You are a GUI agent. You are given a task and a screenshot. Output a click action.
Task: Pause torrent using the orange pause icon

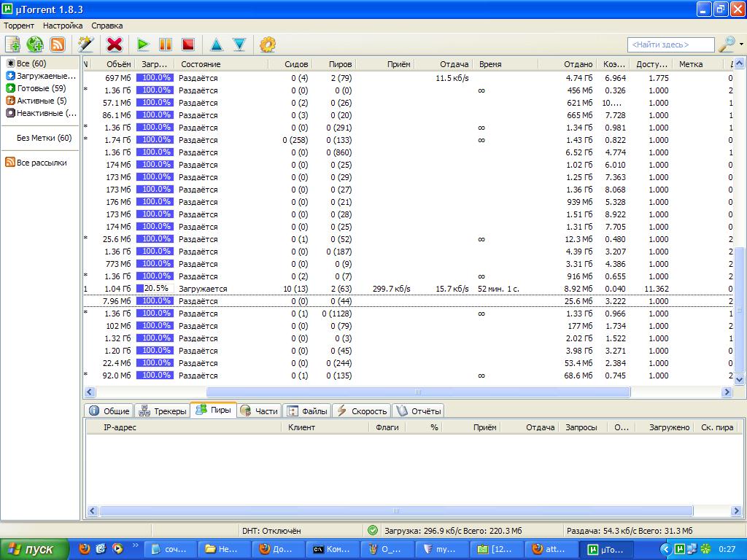(166, 44)
